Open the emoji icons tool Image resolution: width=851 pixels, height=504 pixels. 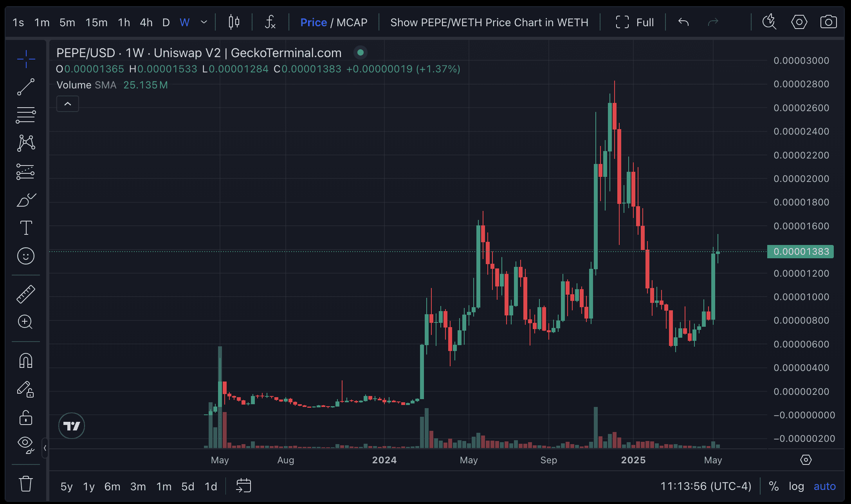[x=26, y=256]
